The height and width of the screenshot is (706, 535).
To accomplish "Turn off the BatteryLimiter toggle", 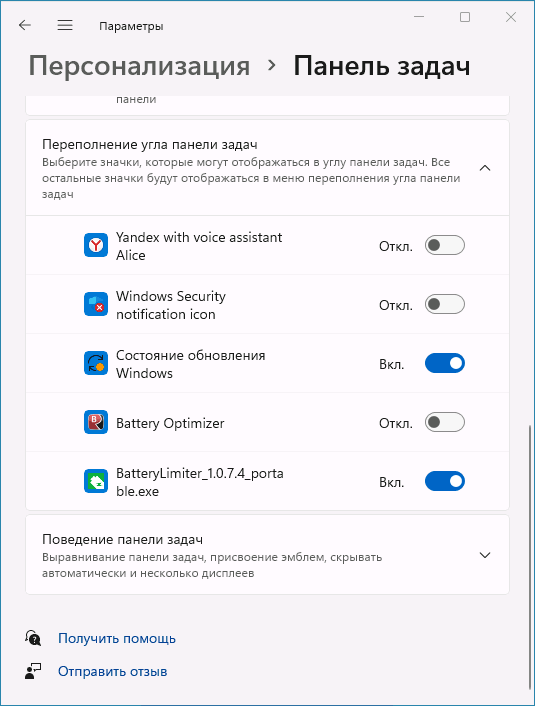I will coord(445,481).
